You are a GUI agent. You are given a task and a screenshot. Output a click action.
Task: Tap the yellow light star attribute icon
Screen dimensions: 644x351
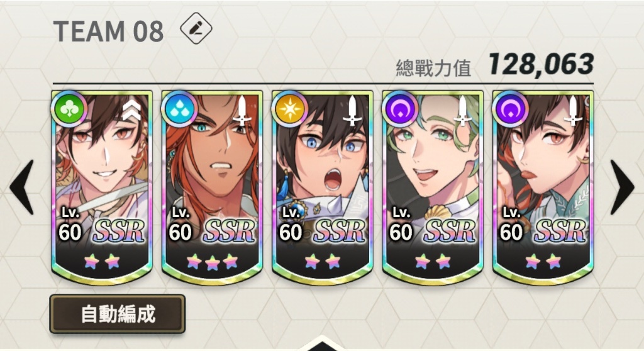click(290, 109)
